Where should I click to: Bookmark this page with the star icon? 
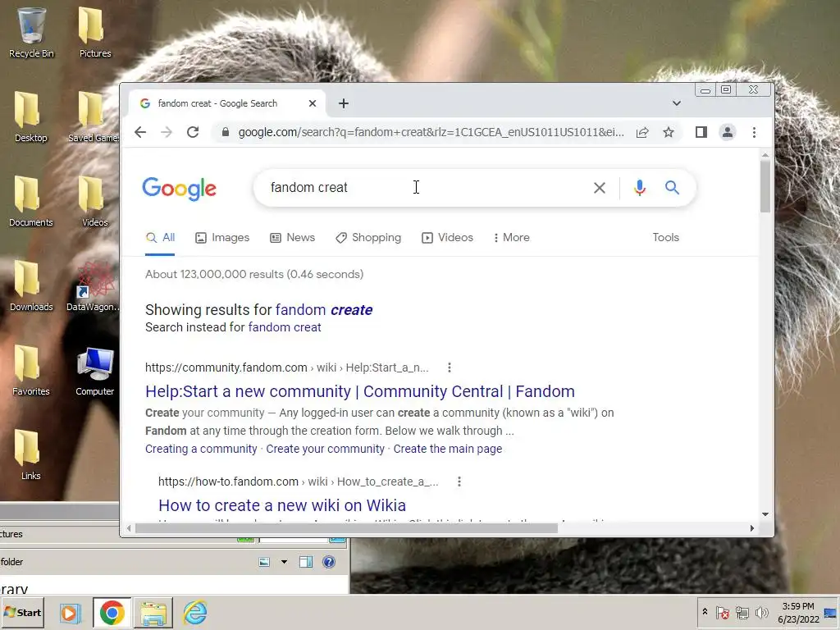coord(668,132)
